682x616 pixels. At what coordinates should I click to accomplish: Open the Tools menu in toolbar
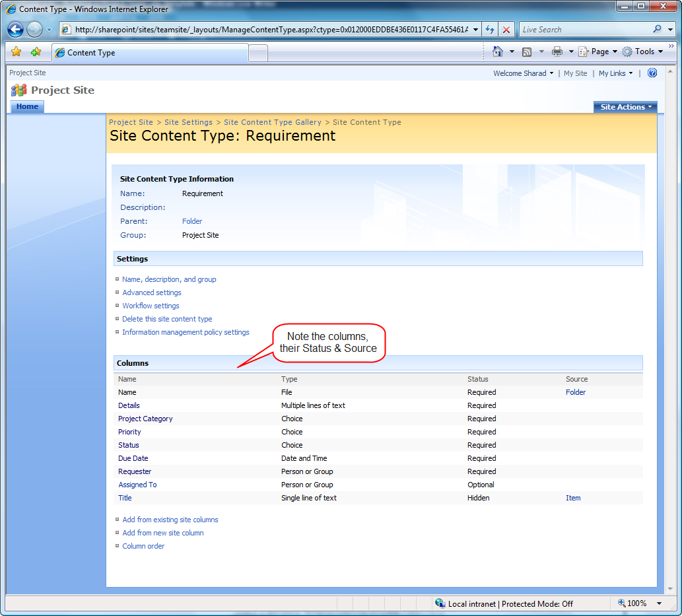[x=642, y=51]
